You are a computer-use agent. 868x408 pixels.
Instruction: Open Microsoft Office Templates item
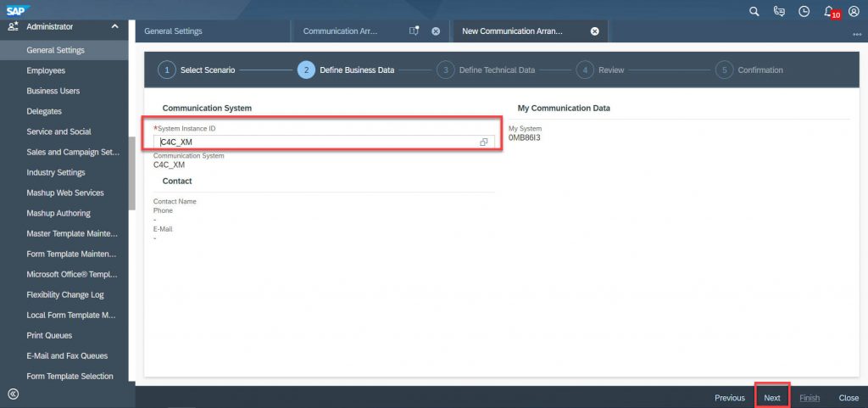(x=64, y=274)
